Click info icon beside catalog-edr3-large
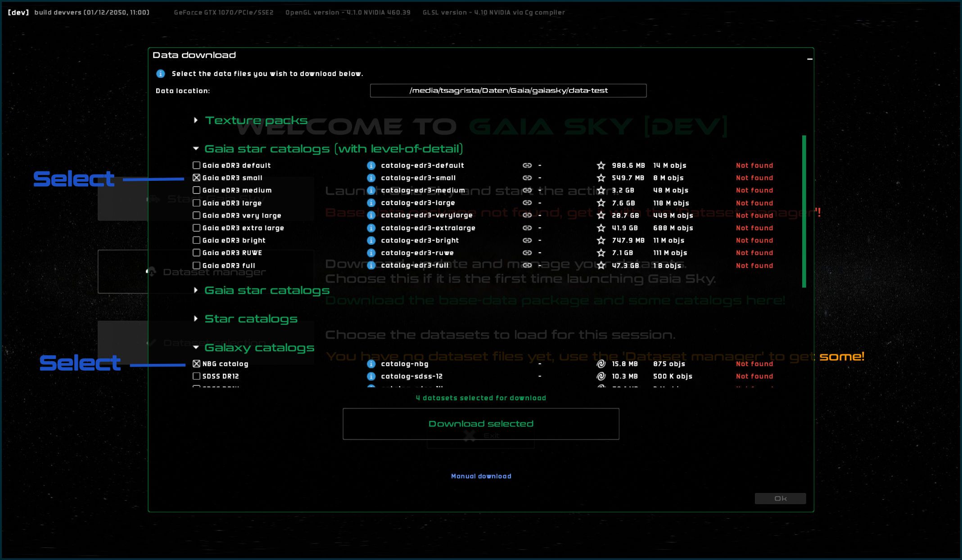Screen dimensions: 962x560 [x=371, y=203]
